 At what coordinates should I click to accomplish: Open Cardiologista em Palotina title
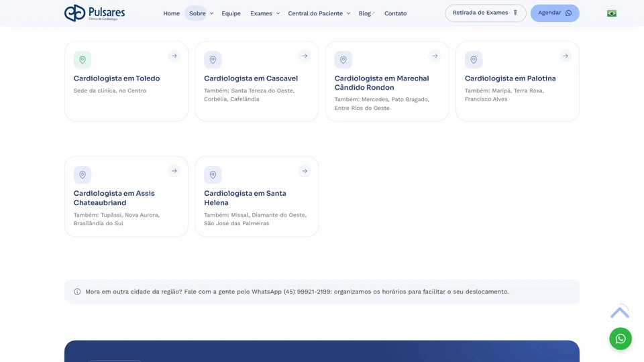[510, 78]
